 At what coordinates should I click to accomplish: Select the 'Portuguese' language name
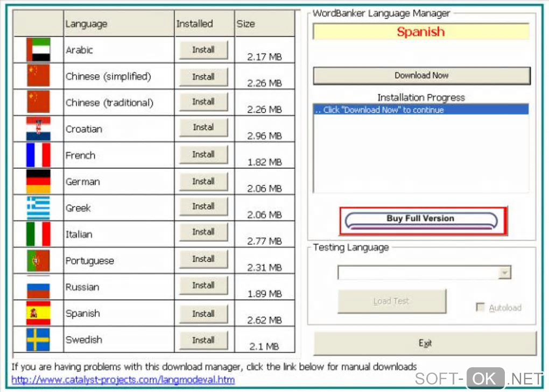pyautogui.click(x=90, y=261)
